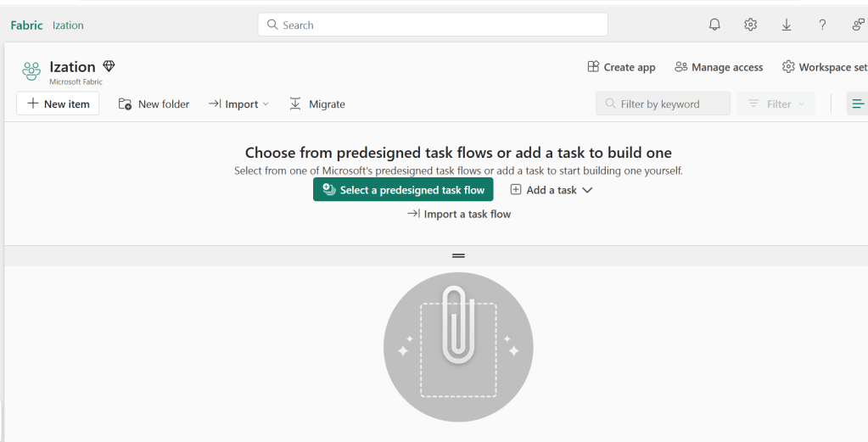Click the Fabric home link
The height and width of the screenshot is (442, 868).
coord(26,25)
